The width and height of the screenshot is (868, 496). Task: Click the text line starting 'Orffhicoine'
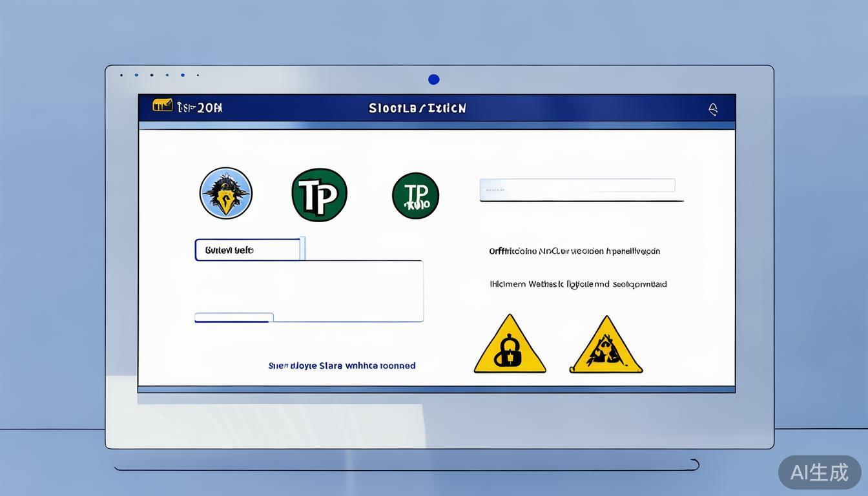click(x=574, y=251)
